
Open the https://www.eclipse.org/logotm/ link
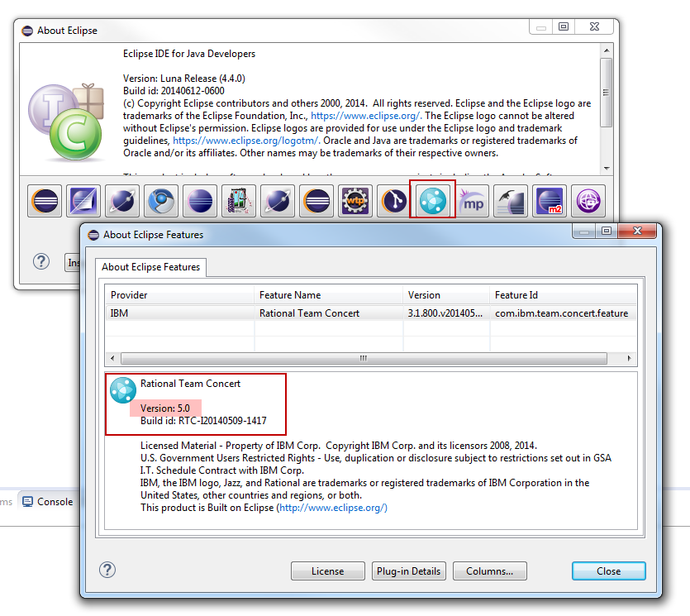click(246, 141)
